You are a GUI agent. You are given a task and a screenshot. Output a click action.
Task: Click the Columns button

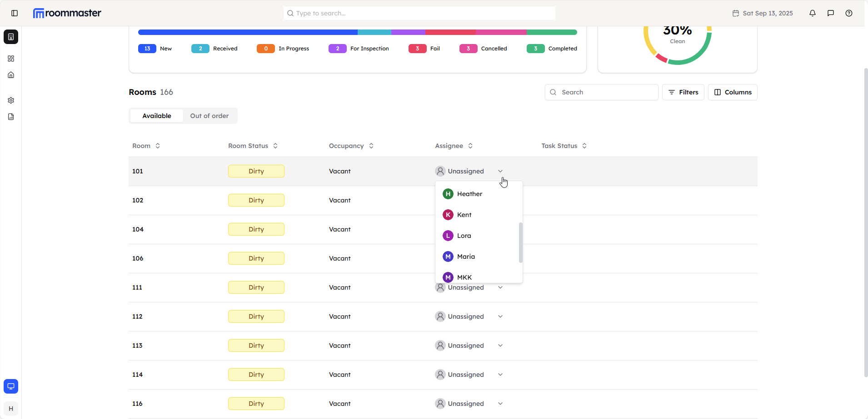(732, 92)
